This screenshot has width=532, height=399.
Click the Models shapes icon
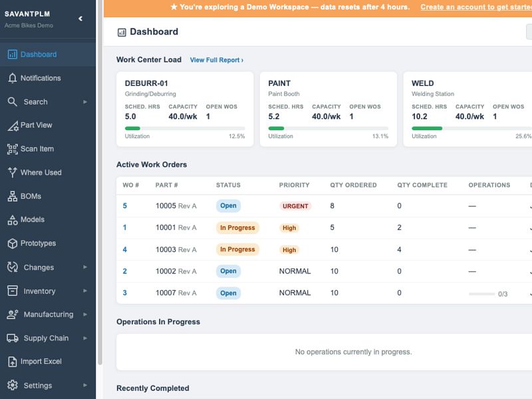pyautogui.click(x=13, y=220)
